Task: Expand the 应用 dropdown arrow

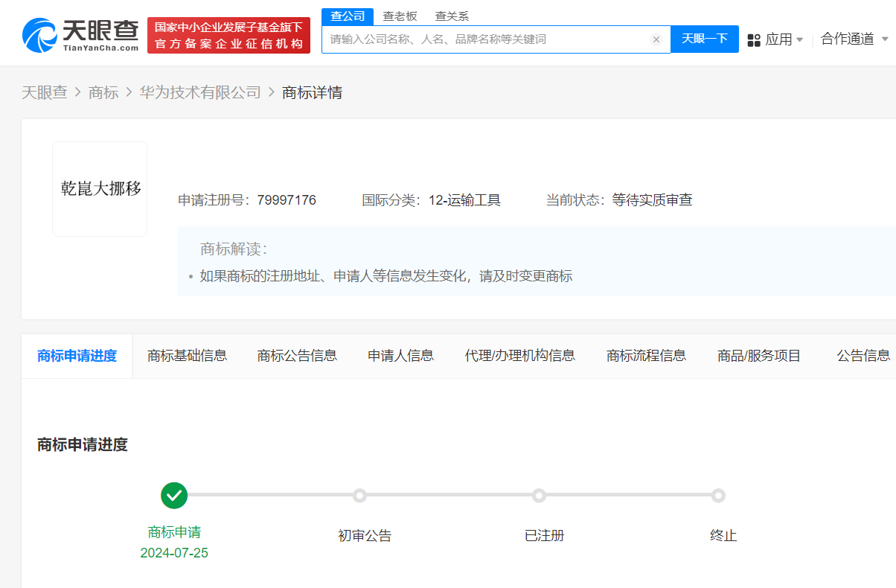Action: 801,39
